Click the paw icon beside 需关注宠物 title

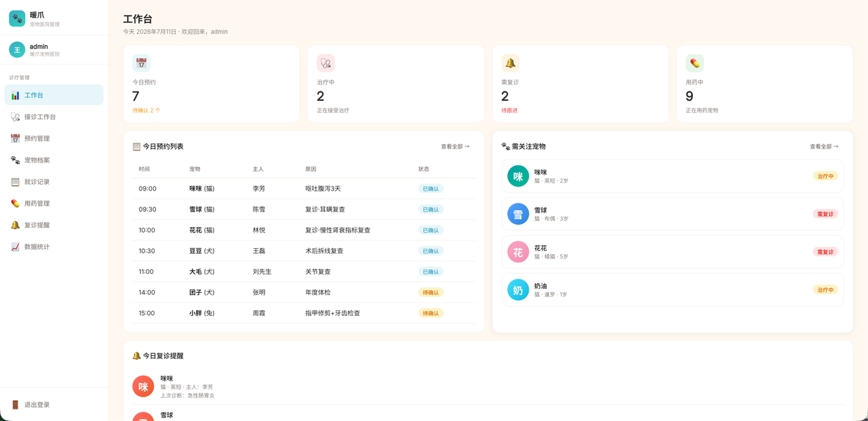[x=505, y=146]
